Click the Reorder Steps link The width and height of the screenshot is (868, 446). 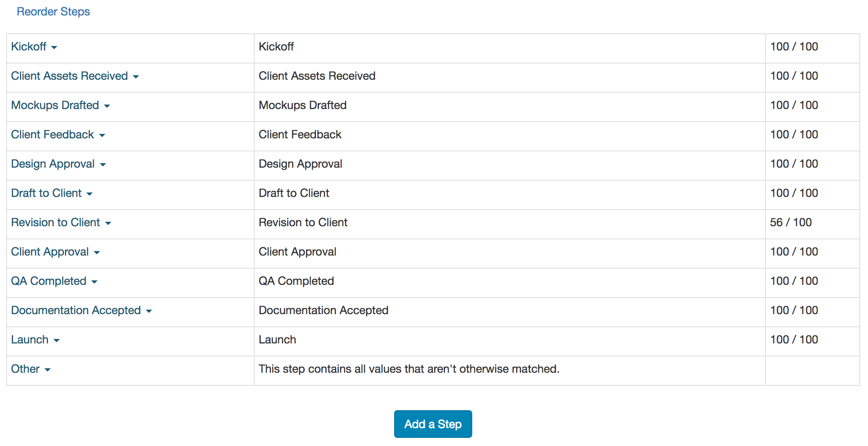[53, 11]
